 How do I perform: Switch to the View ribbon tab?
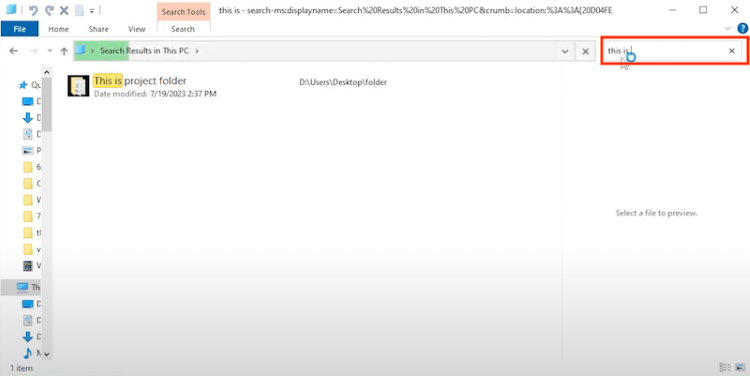(x=136, y=29)
